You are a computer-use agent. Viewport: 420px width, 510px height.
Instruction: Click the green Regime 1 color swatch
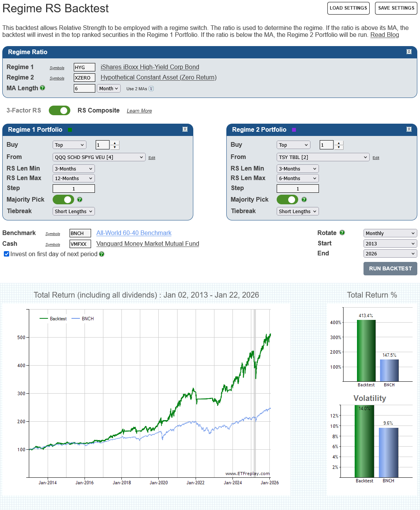pyautogui.click(x=70, y=130)
